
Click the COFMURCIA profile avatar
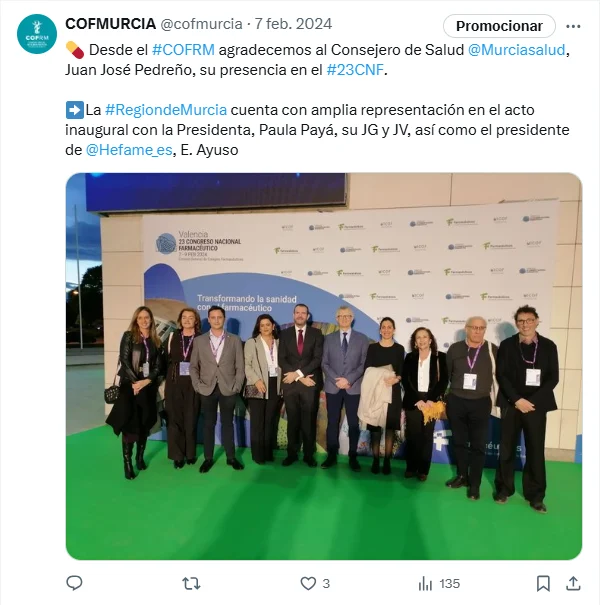click(x=37, y=34)
